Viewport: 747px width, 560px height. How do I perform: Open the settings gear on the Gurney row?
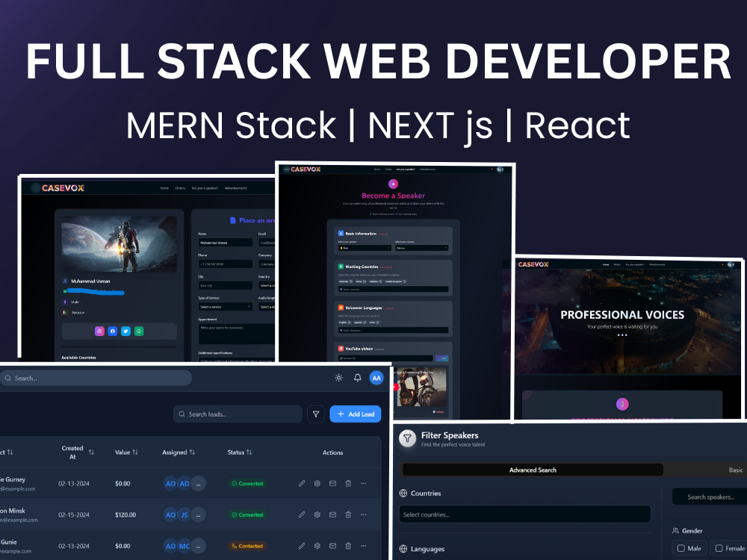pos(317,483)
